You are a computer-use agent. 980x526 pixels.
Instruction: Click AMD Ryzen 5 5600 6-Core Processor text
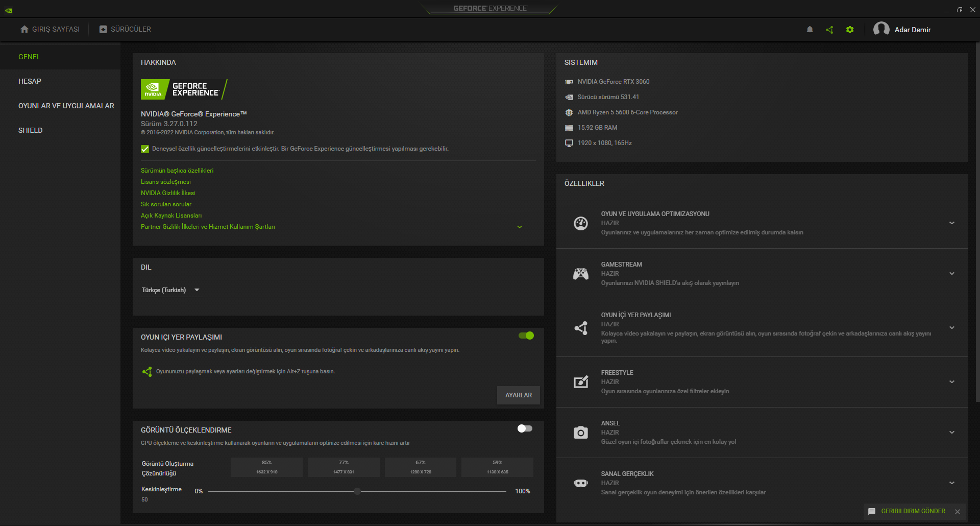point(628,112)
